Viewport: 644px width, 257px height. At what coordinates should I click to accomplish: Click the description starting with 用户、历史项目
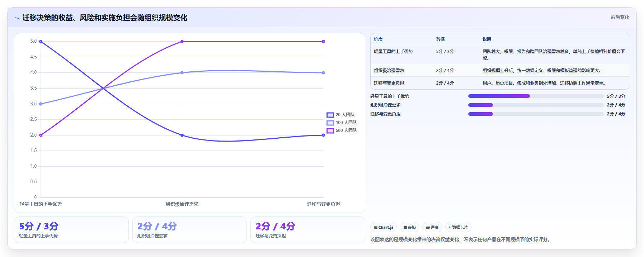[545, 83]
